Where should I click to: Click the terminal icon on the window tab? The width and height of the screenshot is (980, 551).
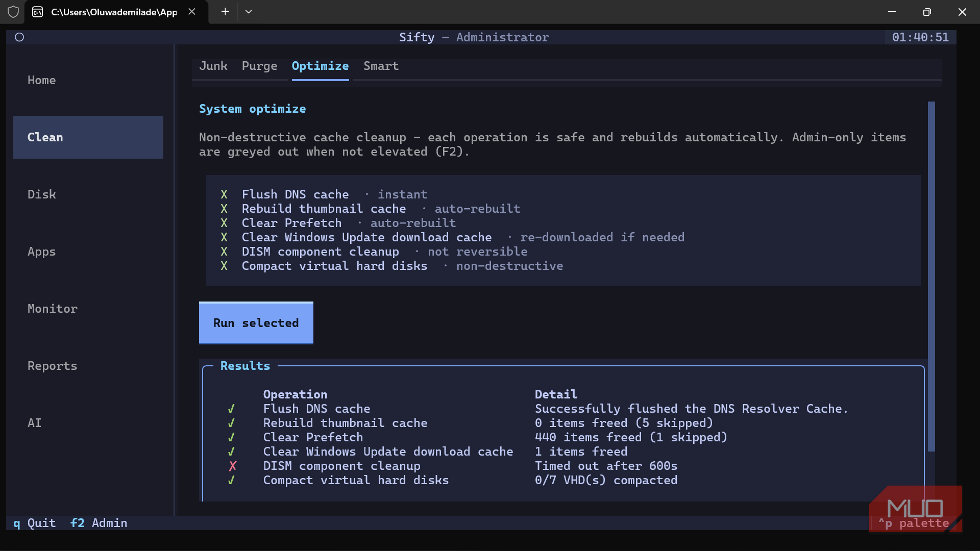pos(37,12)
